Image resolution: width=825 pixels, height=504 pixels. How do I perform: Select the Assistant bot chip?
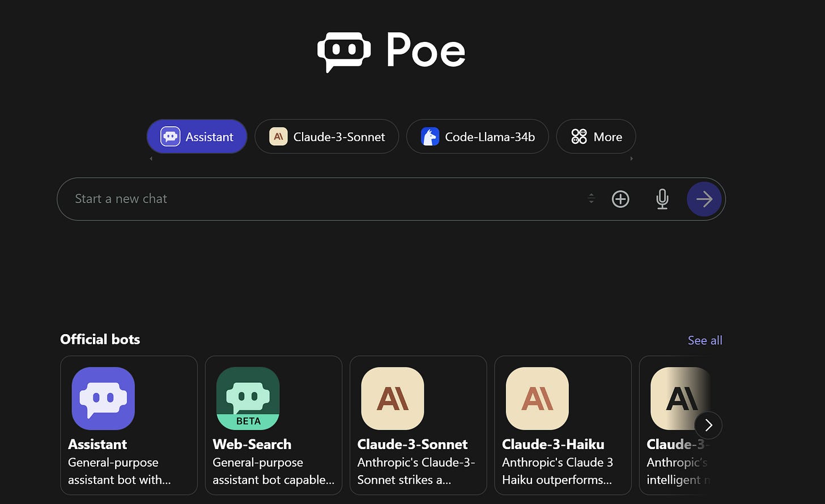point(197,136)
